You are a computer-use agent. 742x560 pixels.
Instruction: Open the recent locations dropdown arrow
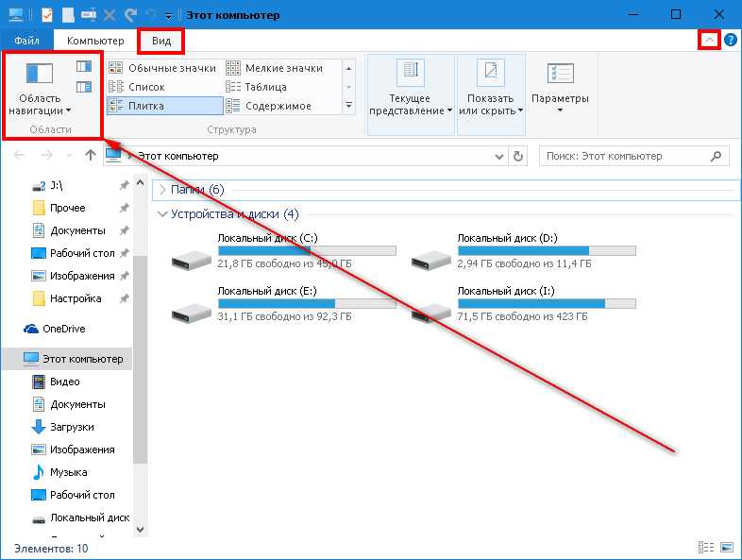click(69, 156)
